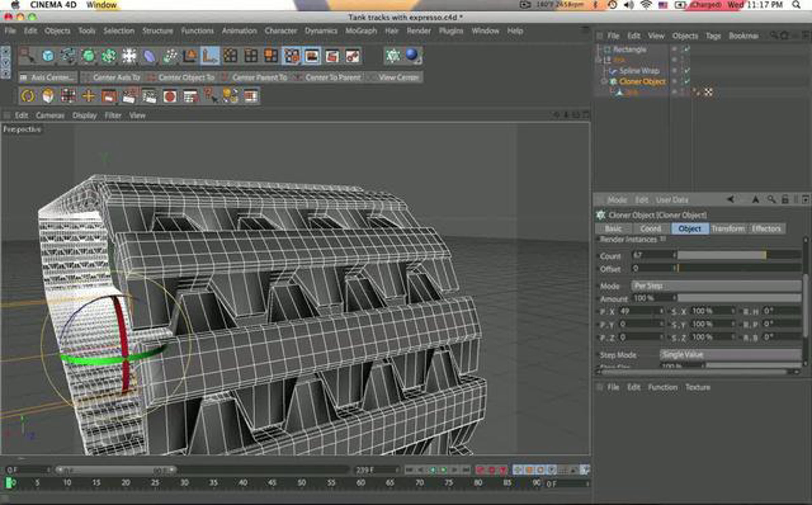This screenshot has width=812, height=505.
Task: Toggle the Spline Wrap visibility dot
Action: [674, 71]
